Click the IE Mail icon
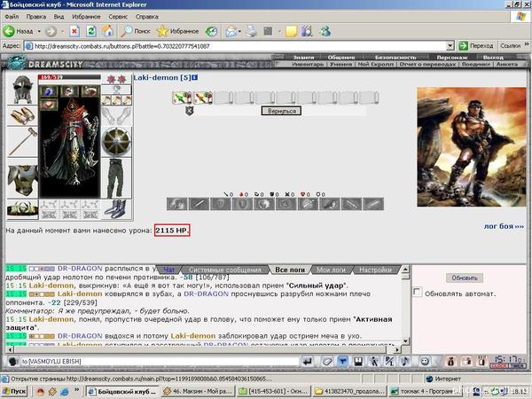 [231, 31]
